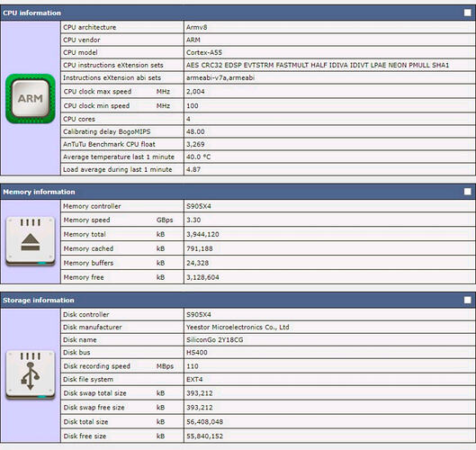Select the CPU vendor value ARM
The image size is (476, 450).
193,40
